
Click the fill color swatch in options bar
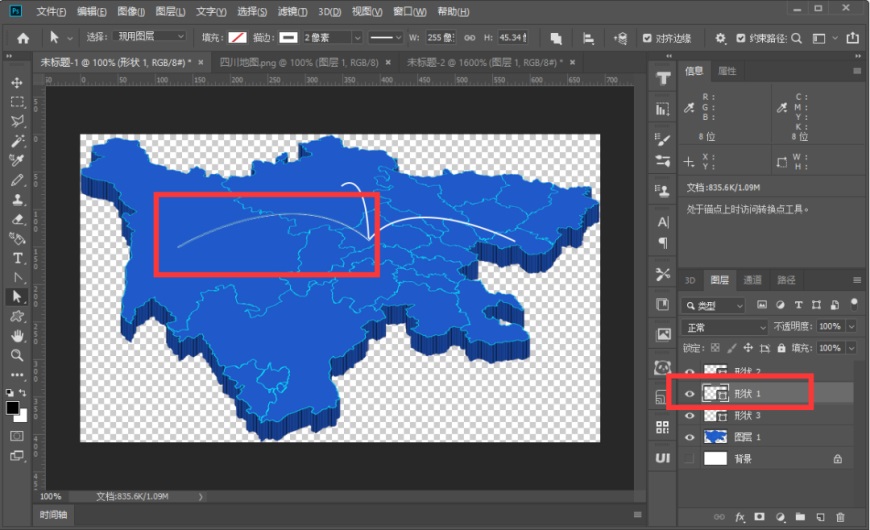pyautogui.click(x=237, y=38)
